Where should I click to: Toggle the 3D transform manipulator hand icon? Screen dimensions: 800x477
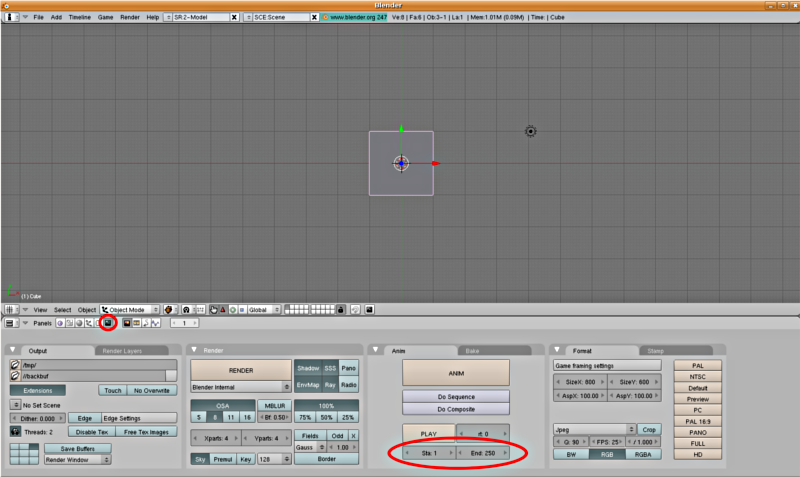pos(213,310)
